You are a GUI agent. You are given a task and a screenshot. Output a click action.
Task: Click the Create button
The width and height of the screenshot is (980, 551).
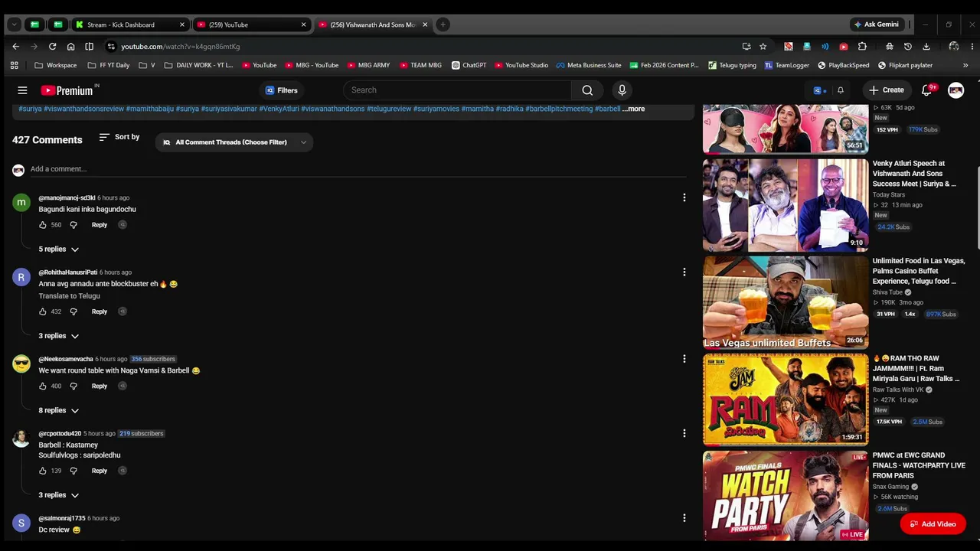pos(886,90)
